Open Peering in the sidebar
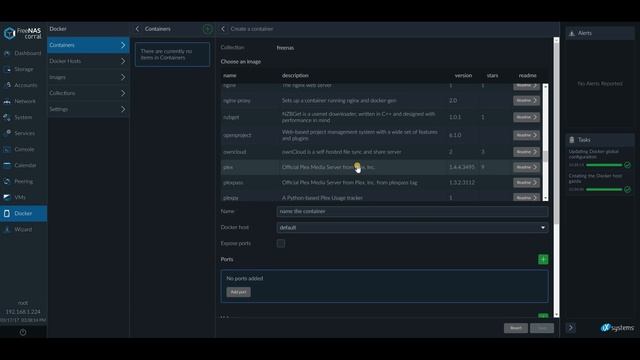 tap(23, 181)
